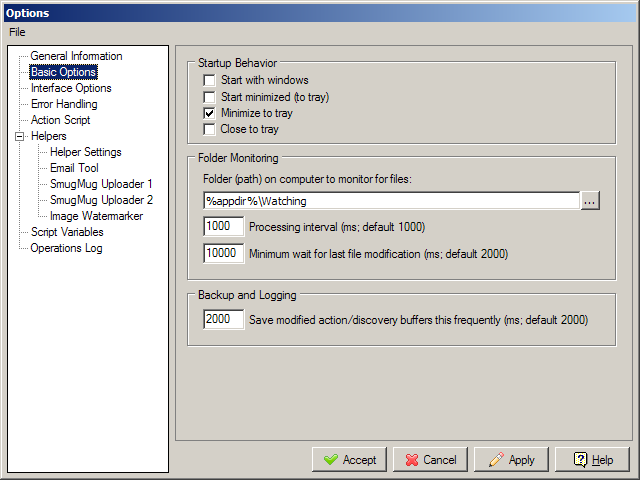Collapse the Helpers tree node
The height and width of the screenshot is (480, 640).
tap(19, 136)
